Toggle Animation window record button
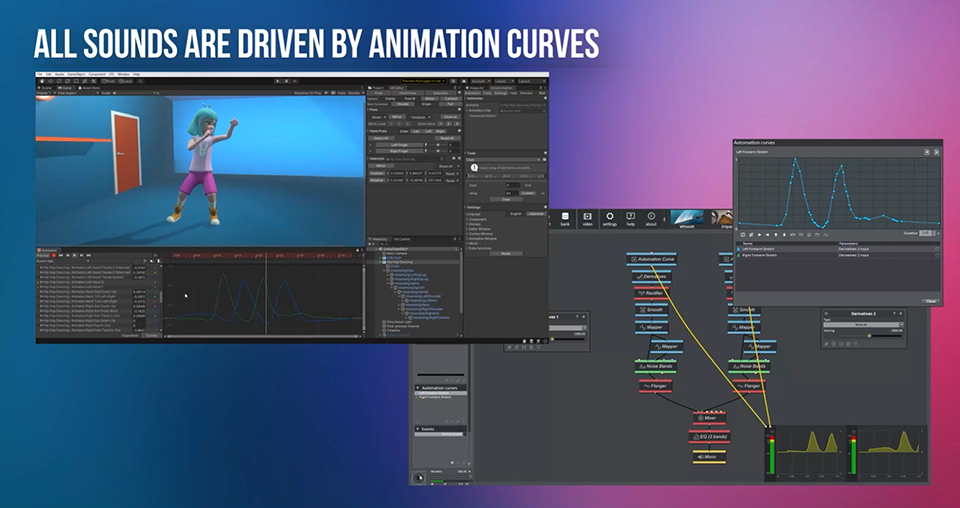The height and width of the screenshot is (508, 960). pos(54,255)
